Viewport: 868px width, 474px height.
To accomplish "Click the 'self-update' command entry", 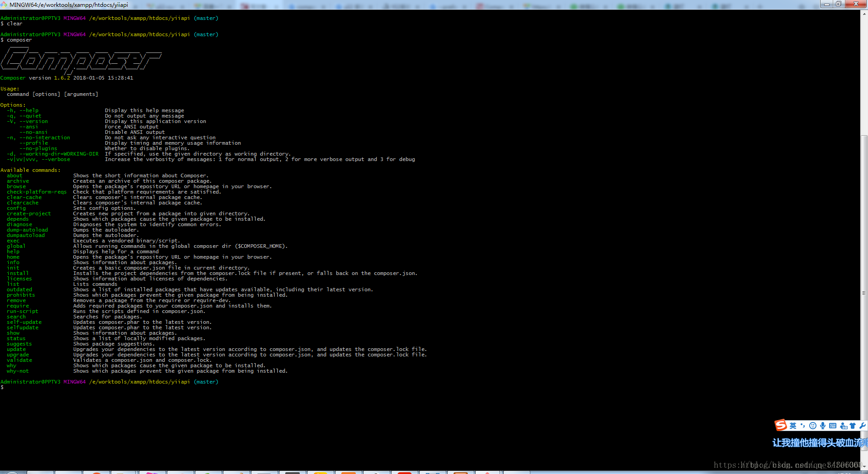I will click(24, 322).
